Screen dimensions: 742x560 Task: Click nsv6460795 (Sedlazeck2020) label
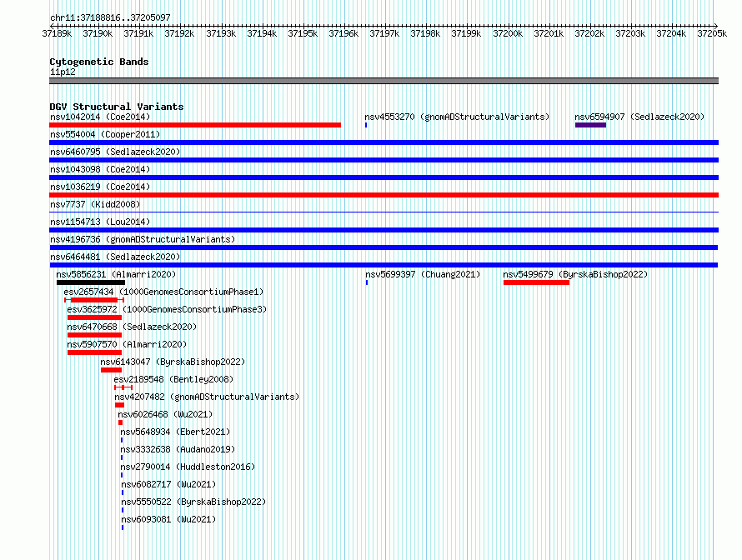(115, 152)
